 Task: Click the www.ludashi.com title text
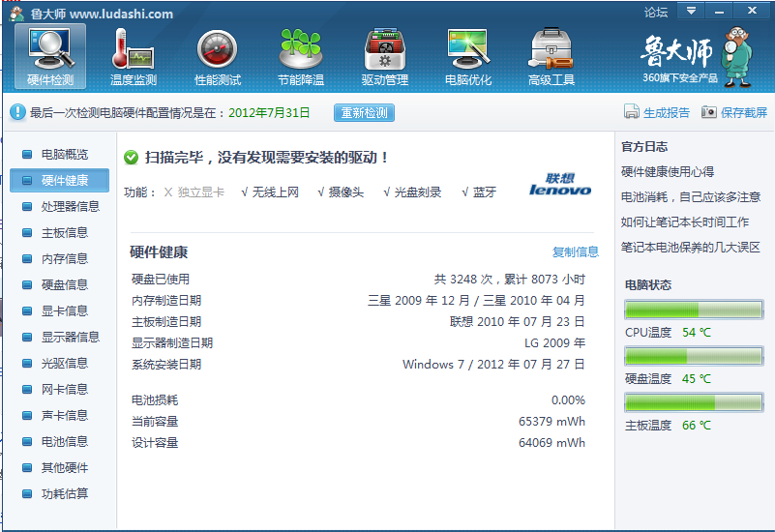tap(122, 14)
